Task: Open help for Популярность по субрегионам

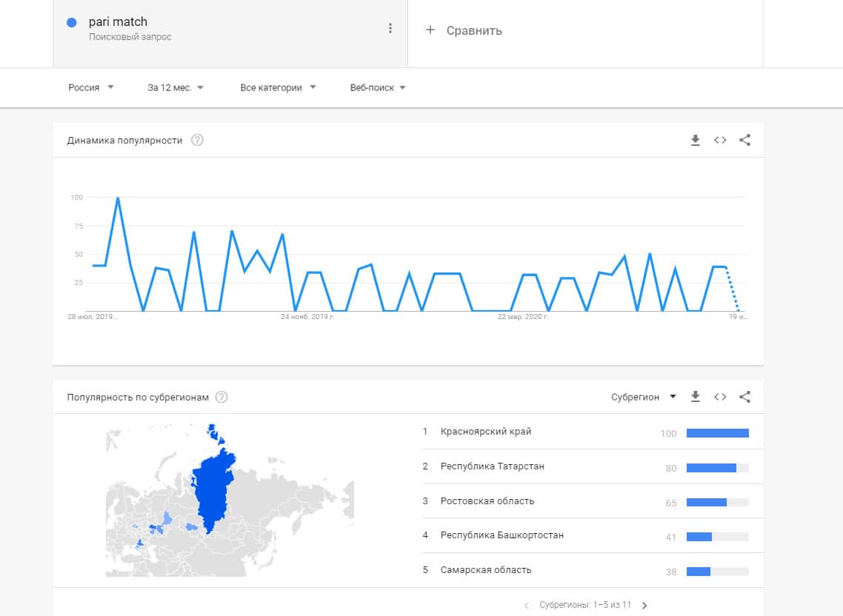Action: tap(221, 398)
